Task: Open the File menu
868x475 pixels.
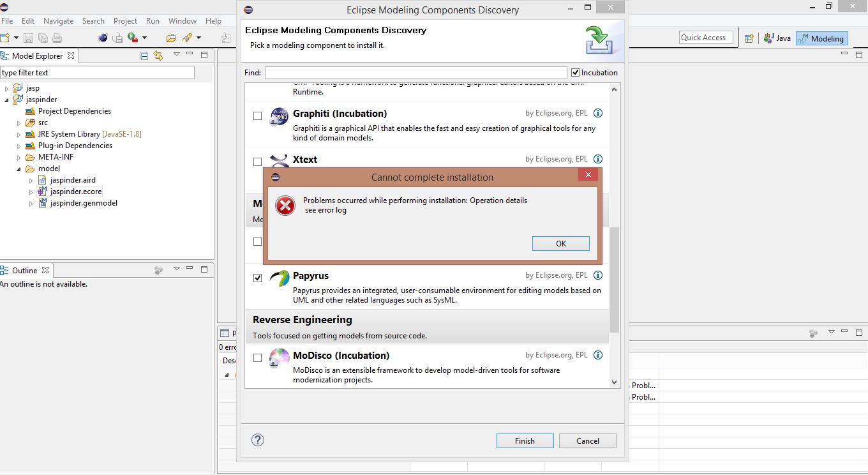Action: tap(7, 20)
